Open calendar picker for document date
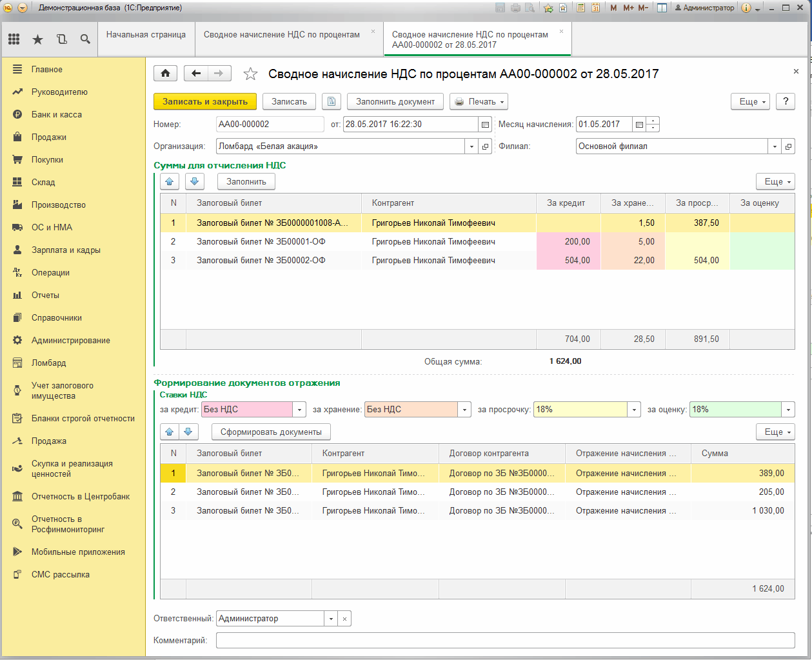Screen dimensions: 812x660 coord(485,125)
